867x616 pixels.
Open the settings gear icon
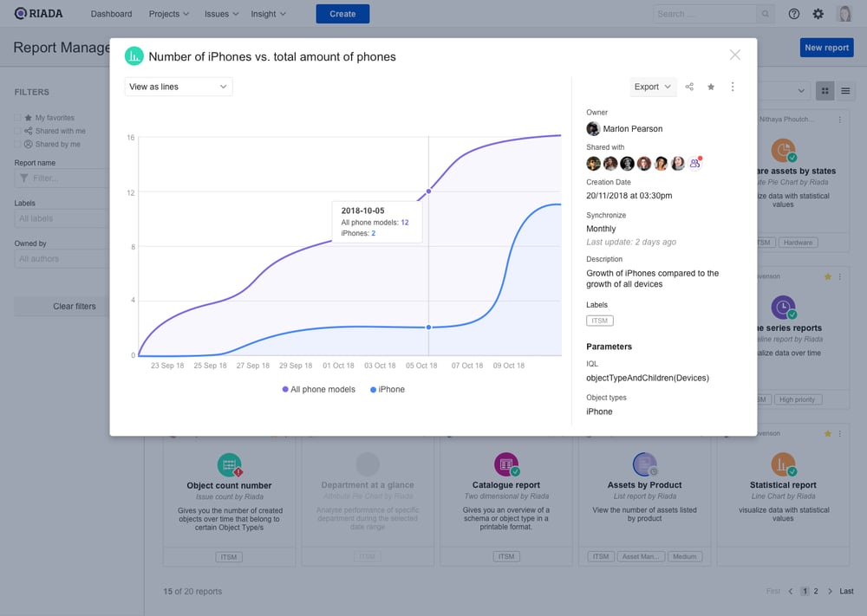[818, 14]
